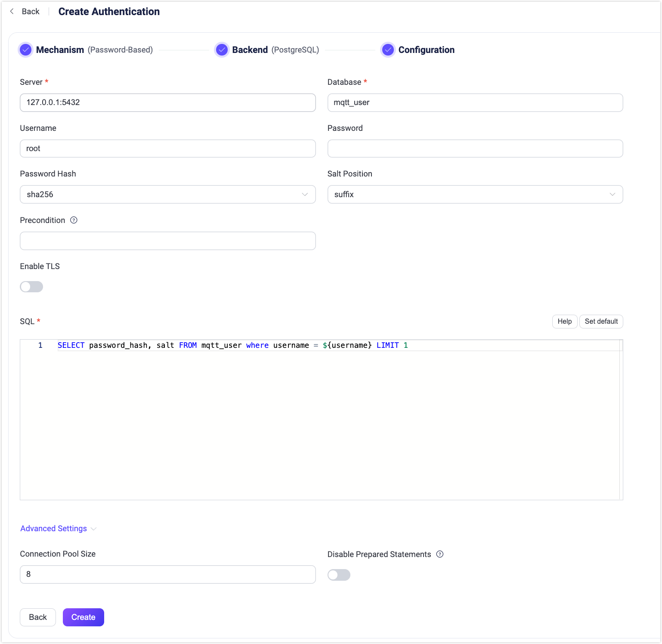
Task: Select the Backend (PostgreSQL) step
Action: 250,50
